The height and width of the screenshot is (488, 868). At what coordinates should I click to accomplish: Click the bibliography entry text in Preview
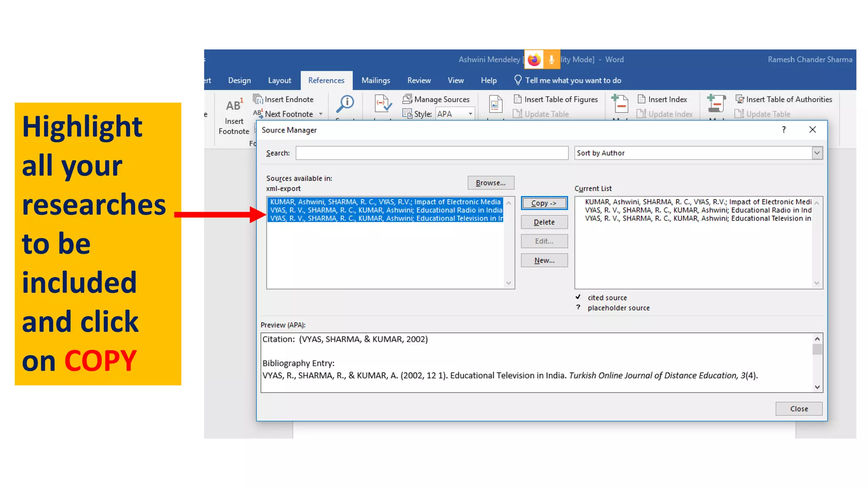510,376
